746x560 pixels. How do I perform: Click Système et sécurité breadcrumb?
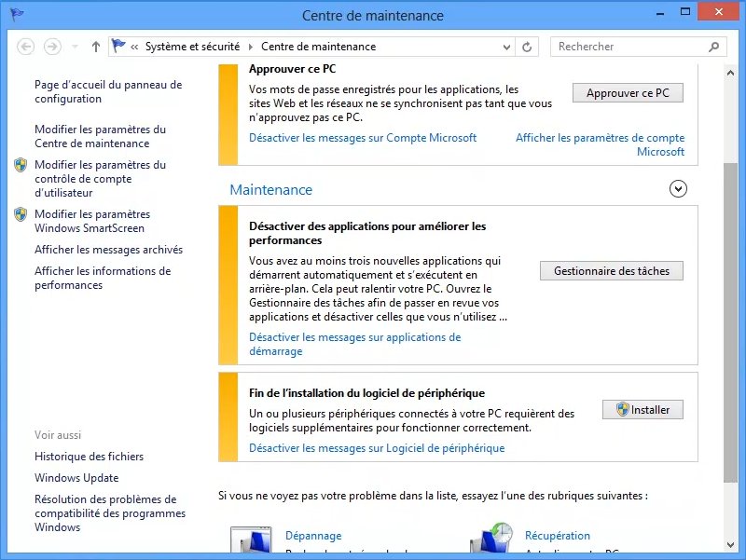(192, 47)
